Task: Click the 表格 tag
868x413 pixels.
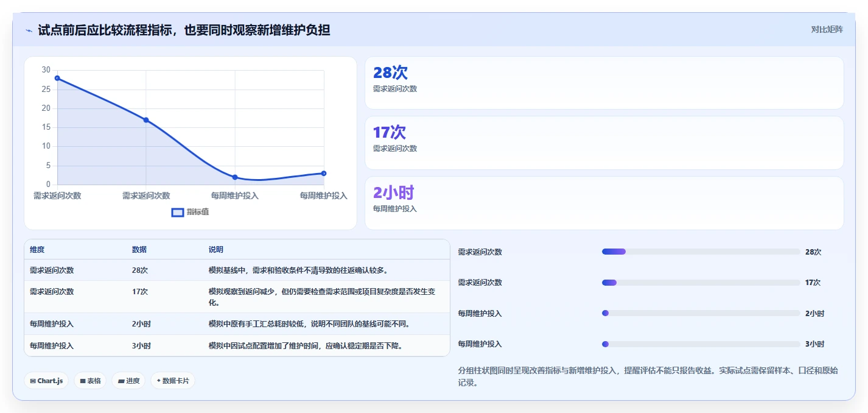Action: coord(90,381)
